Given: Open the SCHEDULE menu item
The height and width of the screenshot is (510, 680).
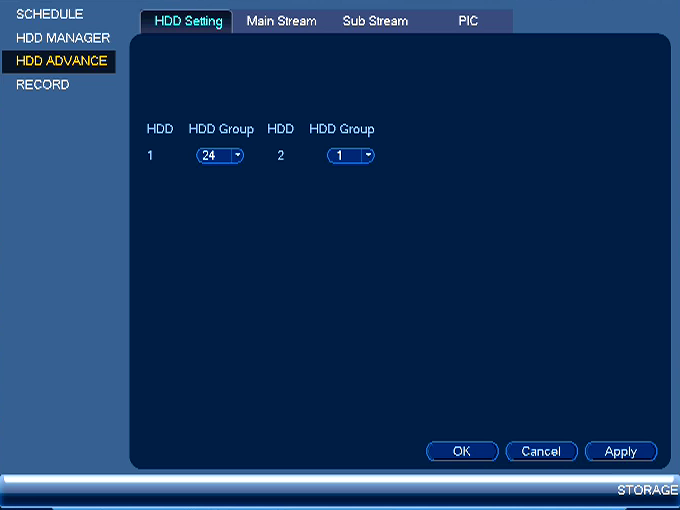Looking at the screenshot, I should [x=49, y=14].
